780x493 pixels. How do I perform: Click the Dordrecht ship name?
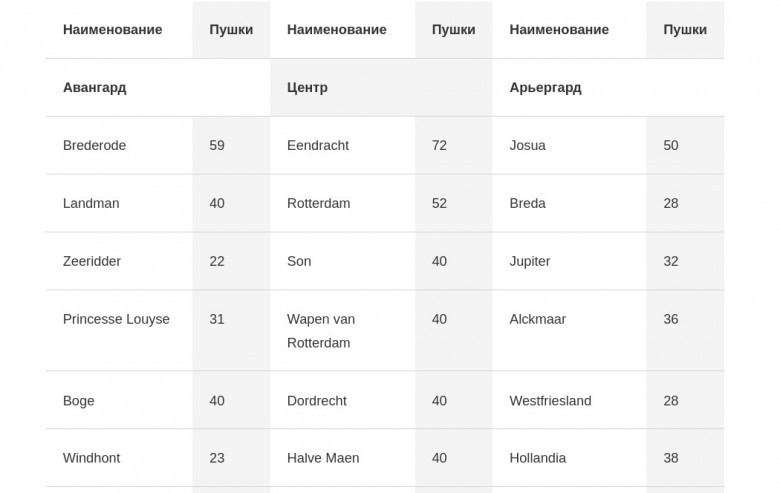[x=316, y=400]
